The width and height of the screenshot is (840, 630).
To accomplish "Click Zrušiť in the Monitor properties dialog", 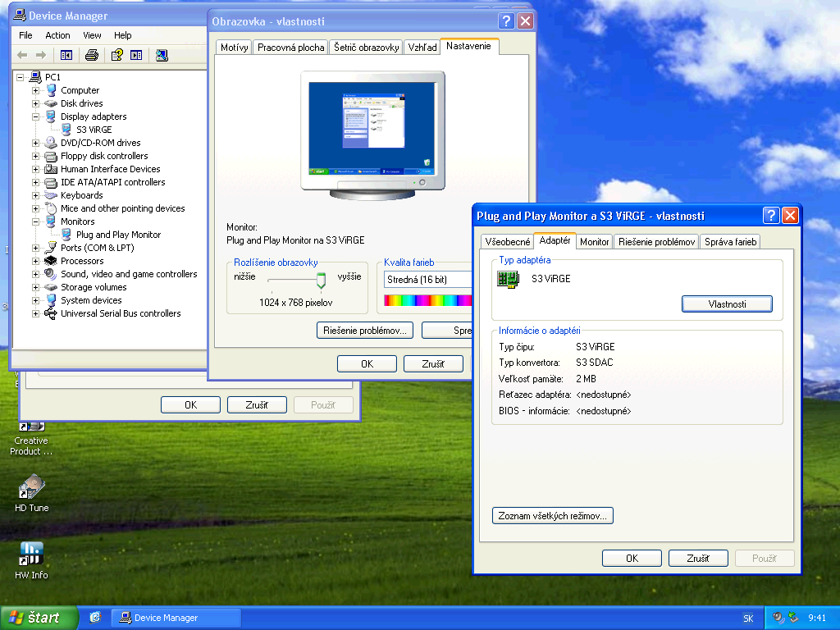I will pyautogui.click(x=698, y=558).
